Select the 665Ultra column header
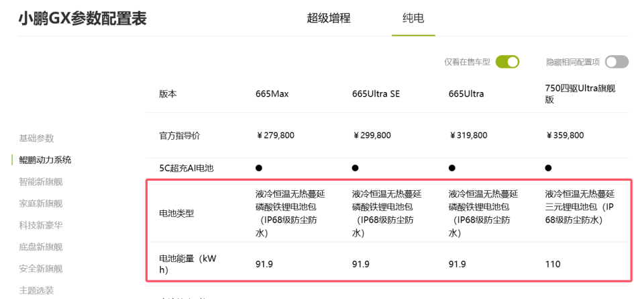This screenshot has height=299, width=644. pyautogui.click(x=466, y=94)
